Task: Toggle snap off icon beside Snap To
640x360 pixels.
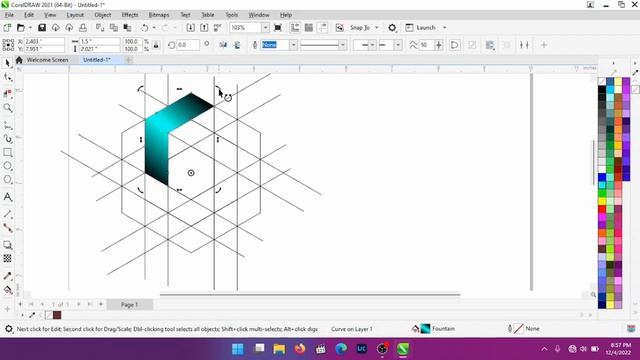Action: click(340, 27)
